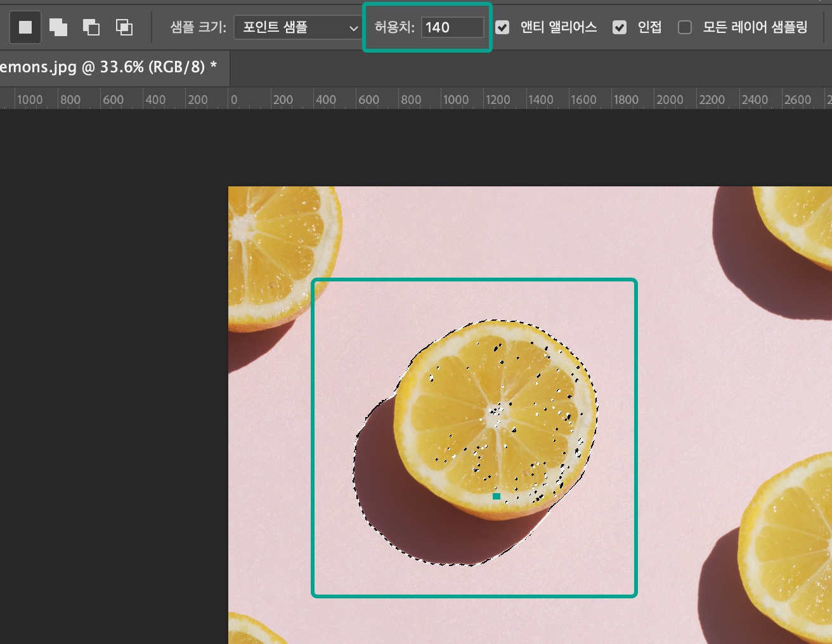Pick the Intersect with Selection icon
Image resolution: width=832 pixels, height=644 pixels.
coord(124,27)
